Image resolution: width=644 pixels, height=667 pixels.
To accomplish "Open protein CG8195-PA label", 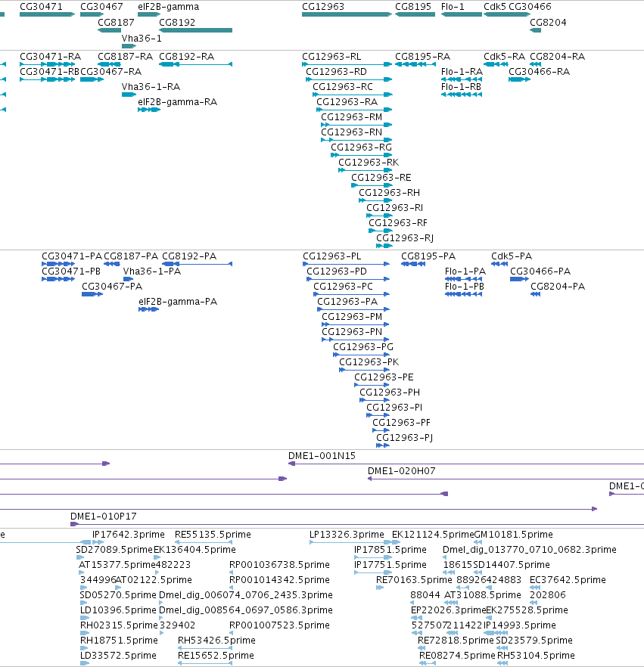I will click(x=428, y=256).
